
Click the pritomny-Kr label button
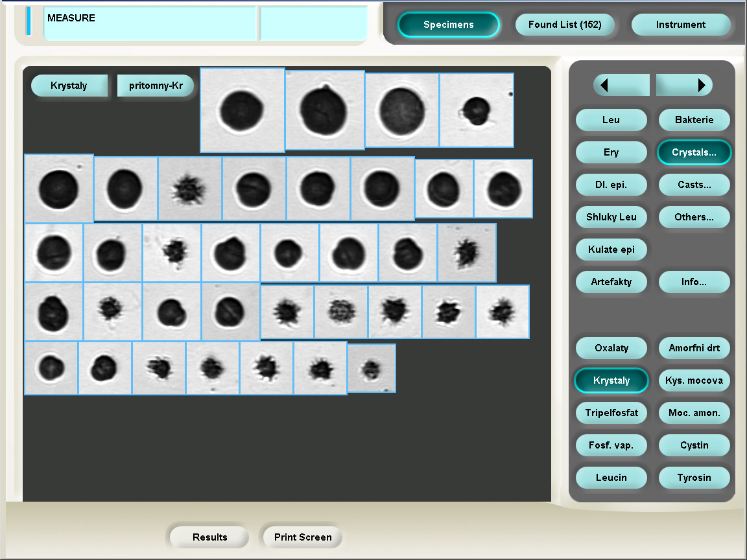point(156,86)
